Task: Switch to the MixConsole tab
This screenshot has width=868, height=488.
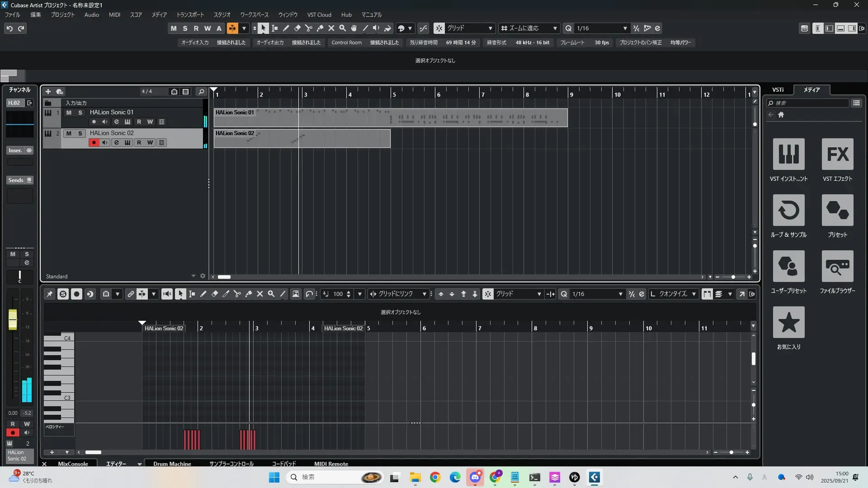Action: tap(73, 464)
